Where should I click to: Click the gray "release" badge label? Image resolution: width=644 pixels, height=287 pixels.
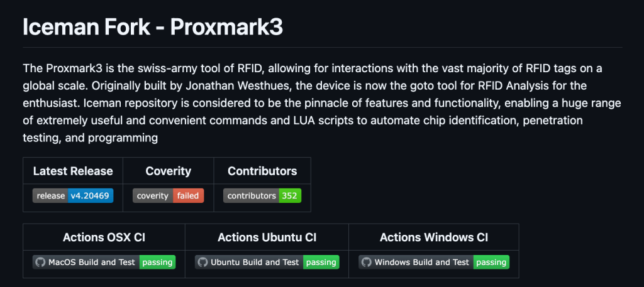tap(51, 195)
